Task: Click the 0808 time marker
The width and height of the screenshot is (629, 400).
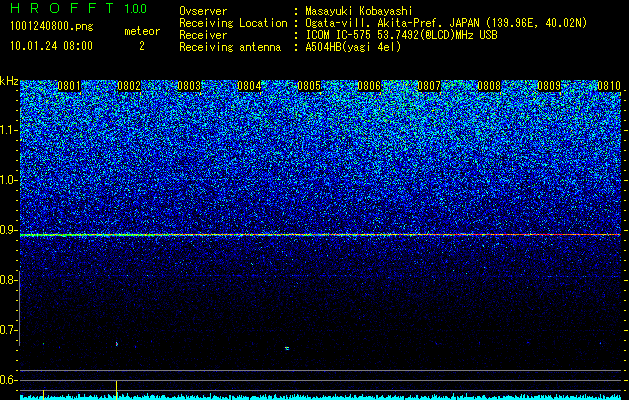Action: 489,86
